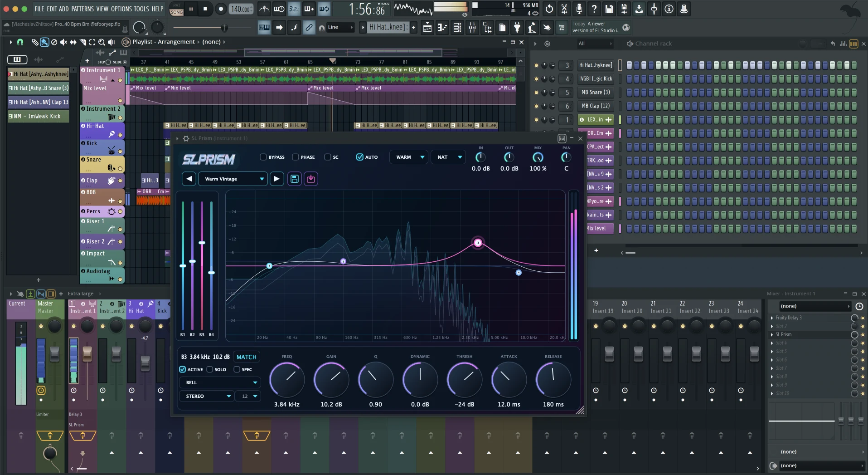Select the playlist mute tool
The image size is (868, 475).
(63, 42)
